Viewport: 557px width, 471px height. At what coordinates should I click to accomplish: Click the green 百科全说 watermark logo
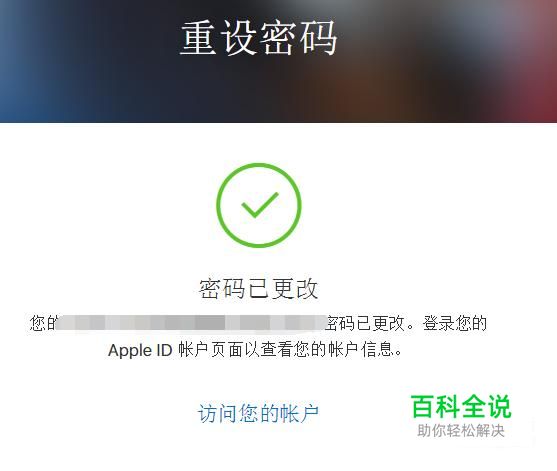pos(461,406)
